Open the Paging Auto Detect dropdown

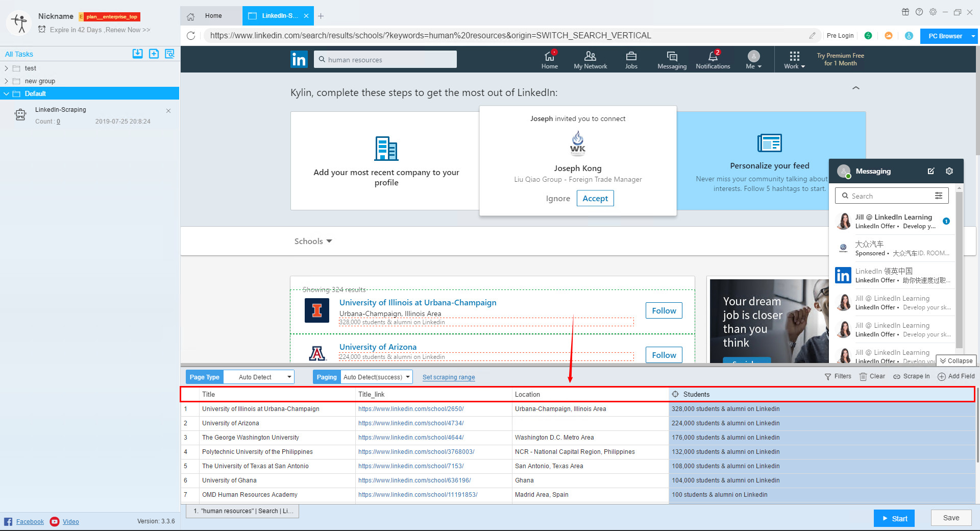pos(376,377)
